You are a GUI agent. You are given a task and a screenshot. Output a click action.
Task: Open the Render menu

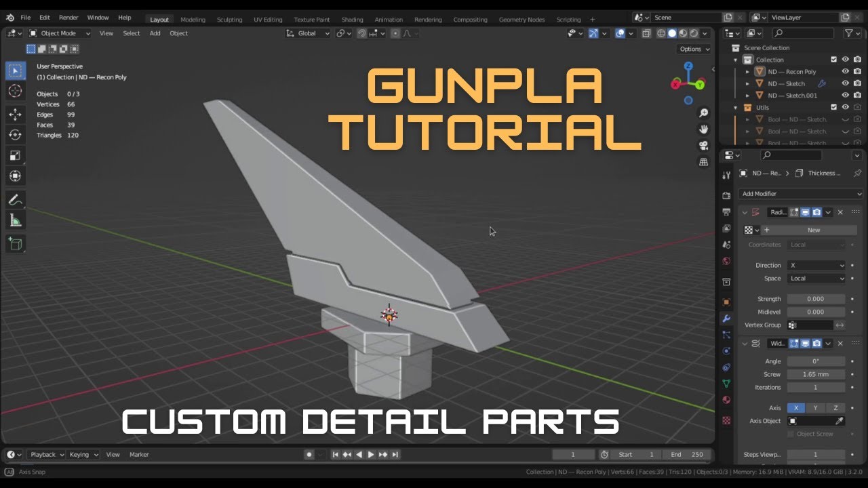pos(68,18)
